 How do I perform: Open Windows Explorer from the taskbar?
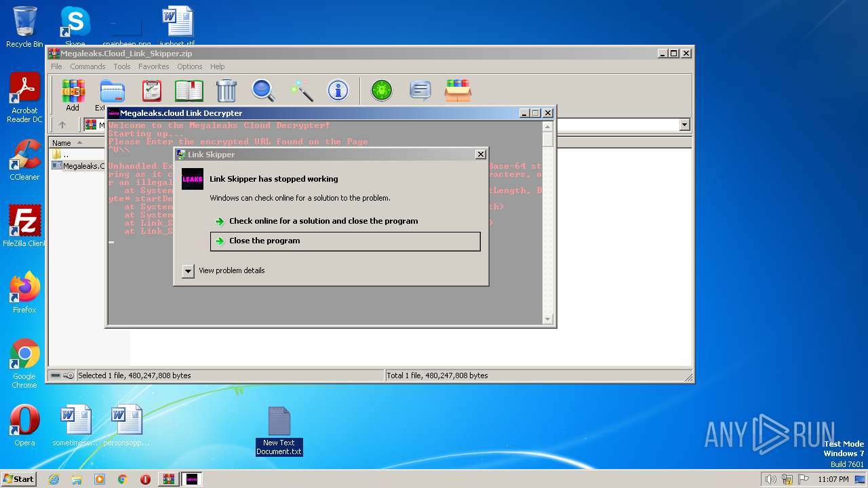(x=77, y=479)
